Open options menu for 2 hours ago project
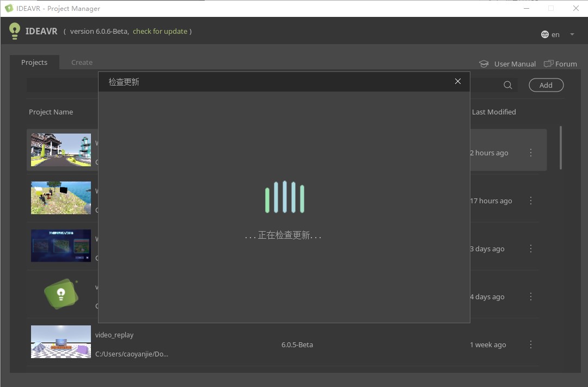 point(531,153)
